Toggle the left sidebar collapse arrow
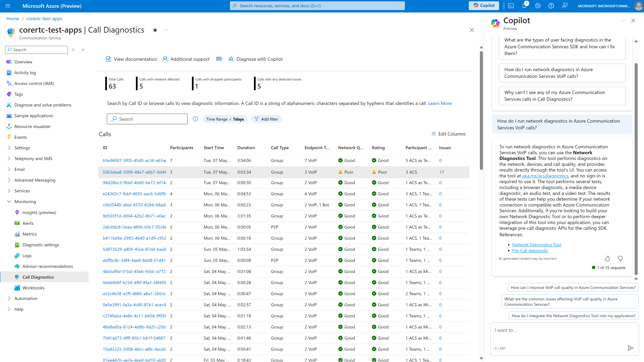The image size is (644, 362). [x=83, y=50]
